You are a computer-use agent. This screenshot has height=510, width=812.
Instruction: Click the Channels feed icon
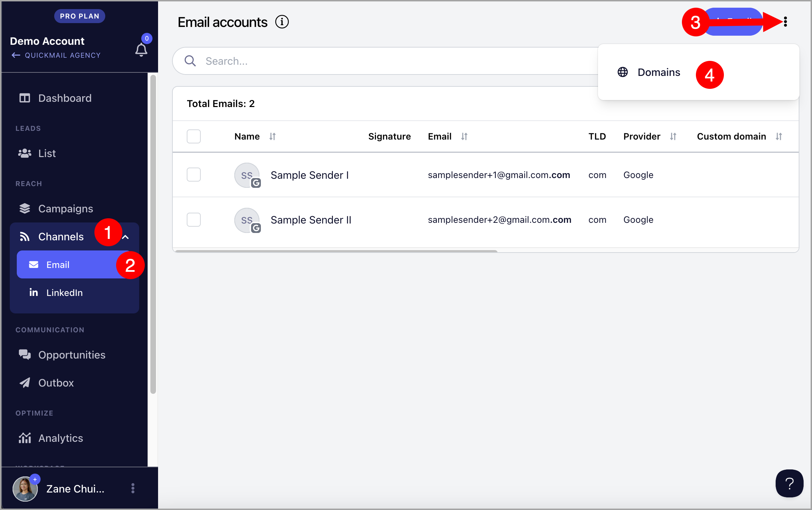[x=24, y=236]
